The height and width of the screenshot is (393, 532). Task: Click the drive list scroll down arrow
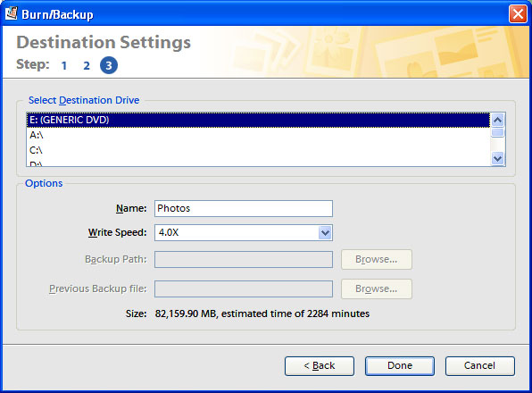(498, 158)
